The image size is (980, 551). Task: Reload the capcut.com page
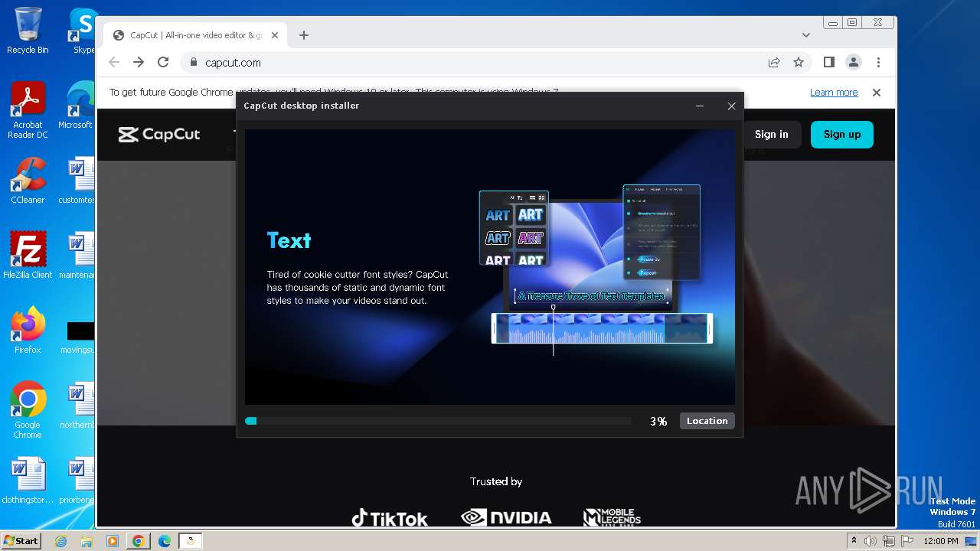[x=163, y=63]
